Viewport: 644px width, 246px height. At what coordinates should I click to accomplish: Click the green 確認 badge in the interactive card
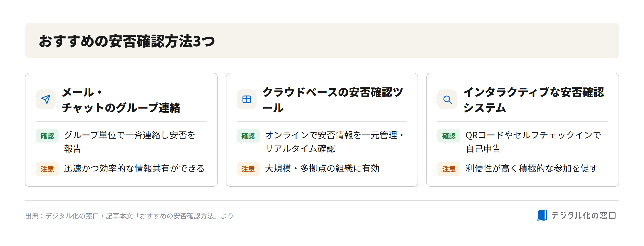[x=449, y=136]
